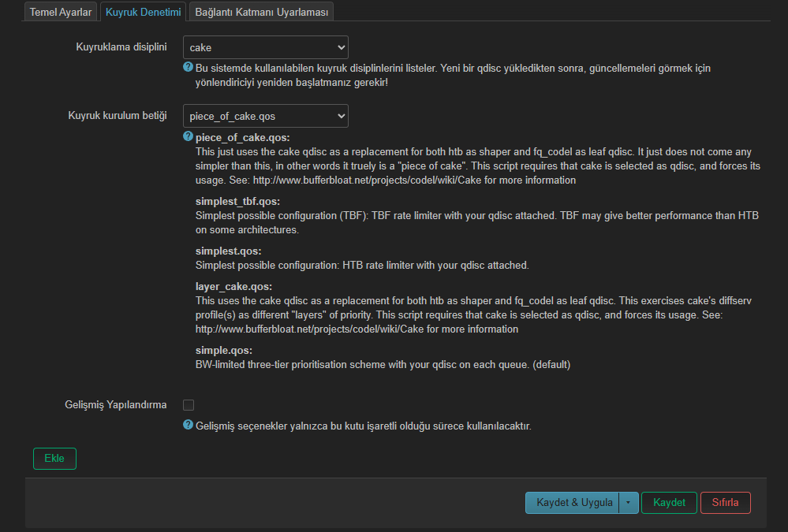788x532 pixels.
Task: Open the Bağlantı Katmanı Uyarlaması tab
Action: pos(261,12)
